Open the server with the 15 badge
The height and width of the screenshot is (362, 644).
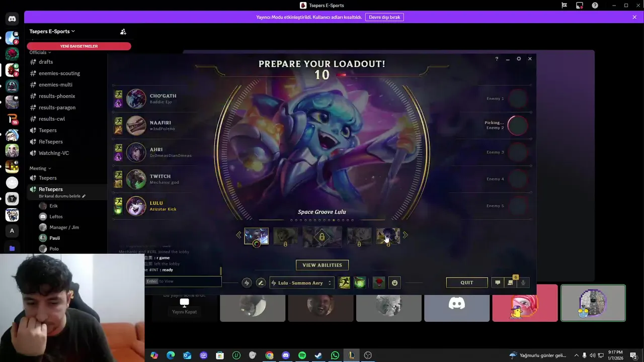pos(12,119)
